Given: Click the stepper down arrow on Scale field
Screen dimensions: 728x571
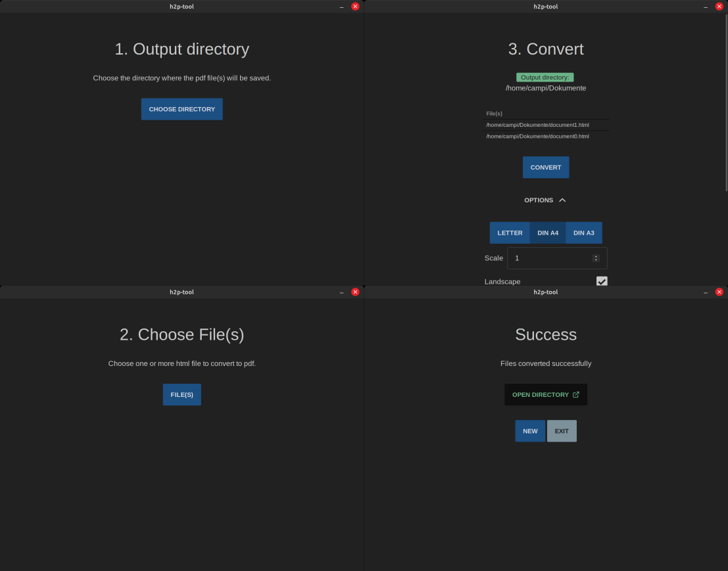Looking at the screenshot, I should [x=596, y=260].
